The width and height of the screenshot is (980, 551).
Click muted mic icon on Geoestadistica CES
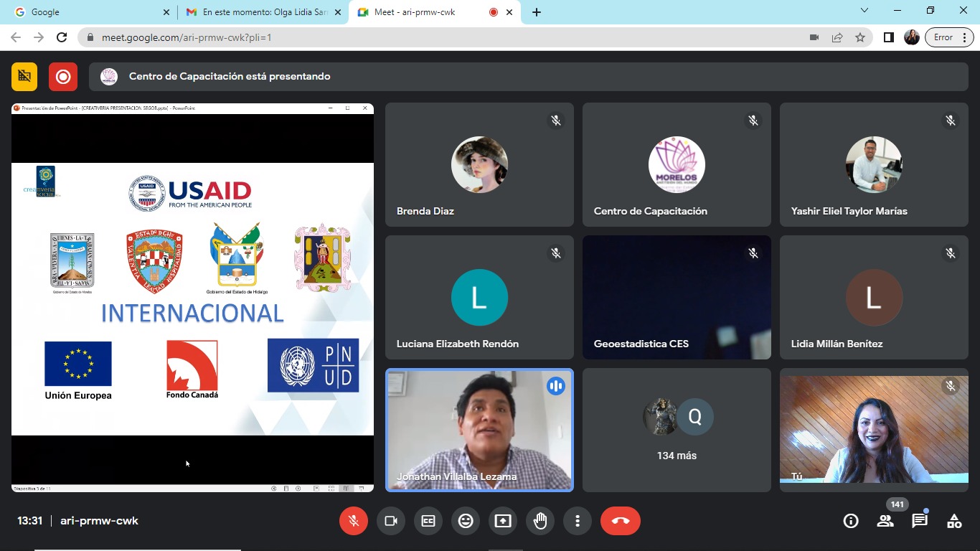(x=753, y=253)
